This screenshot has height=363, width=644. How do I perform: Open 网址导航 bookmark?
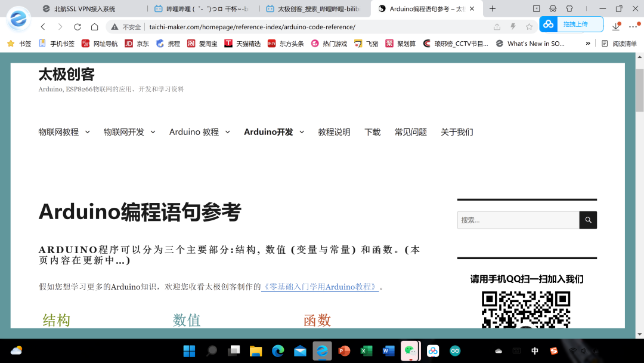(100, 44)
